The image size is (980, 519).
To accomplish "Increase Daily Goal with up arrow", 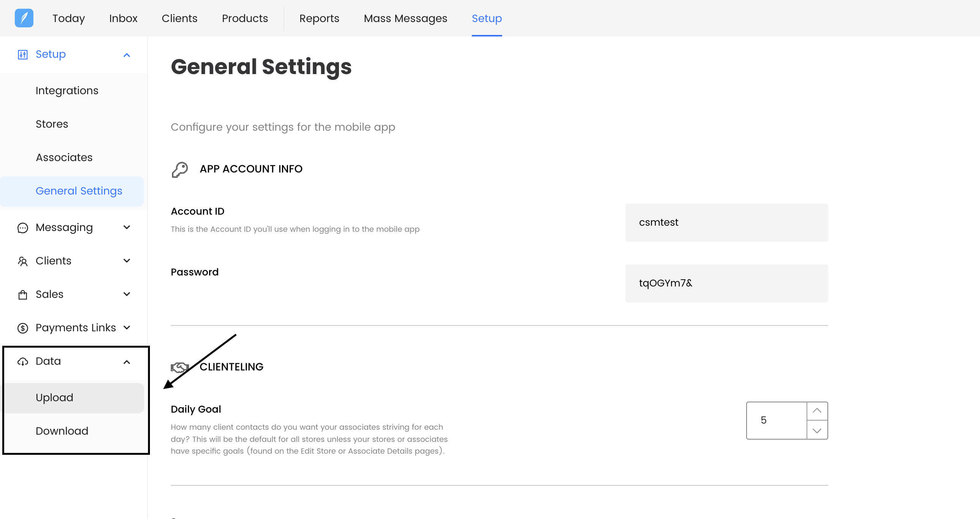I will tap(816, 411).
